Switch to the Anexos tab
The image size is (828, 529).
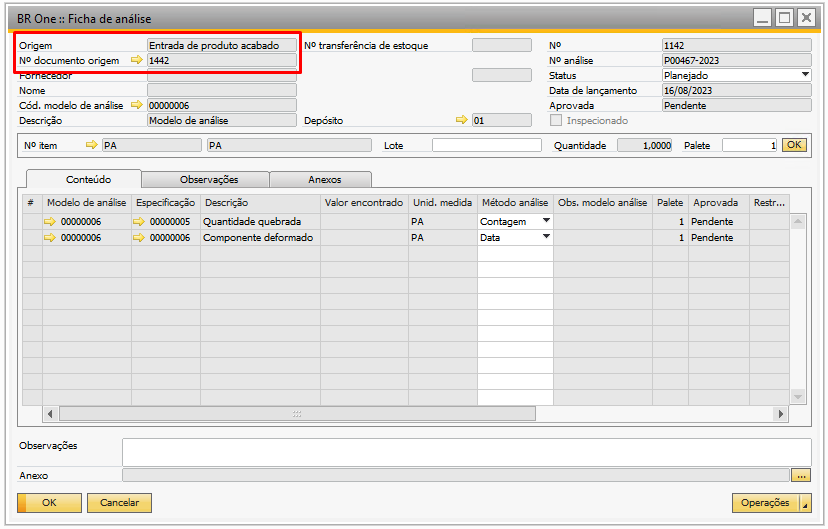[324, 180]
